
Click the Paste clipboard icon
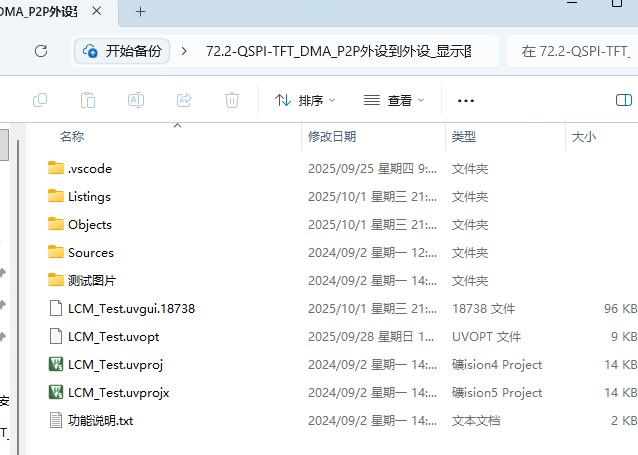(x=88, y=100)
